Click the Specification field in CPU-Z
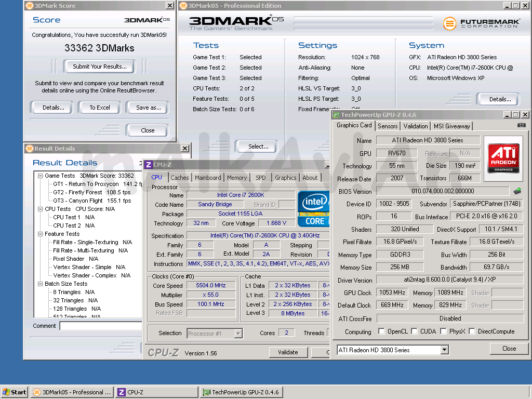This screenshot has width=532, height=399. point(258,235)
